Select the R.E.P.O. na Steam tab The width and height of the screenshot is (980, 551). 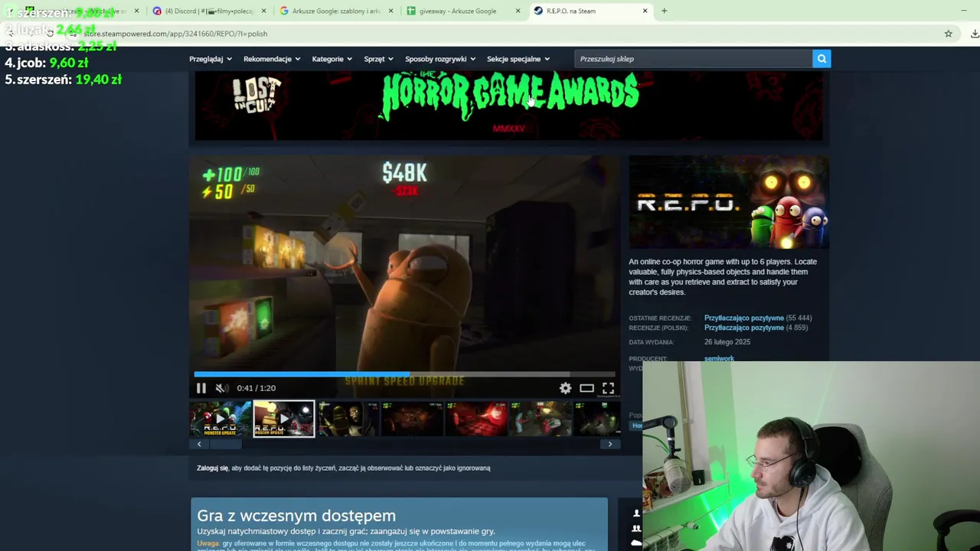590,11
